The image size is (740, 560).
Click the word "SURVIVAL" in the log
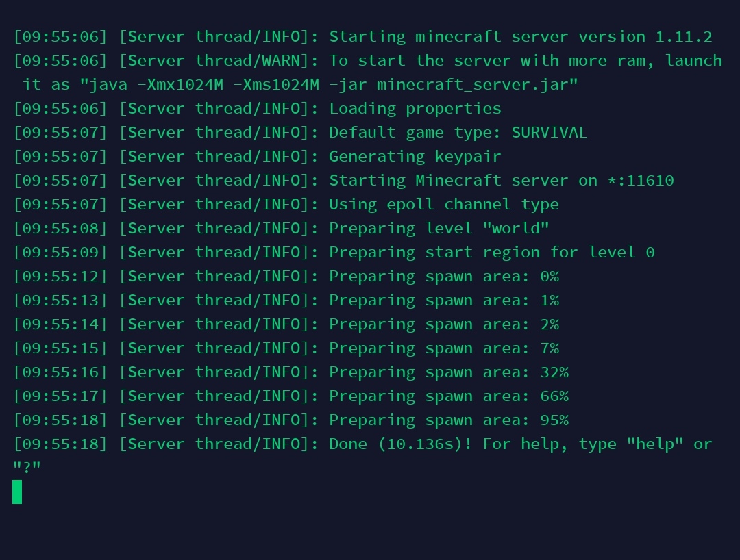[549, 133]
